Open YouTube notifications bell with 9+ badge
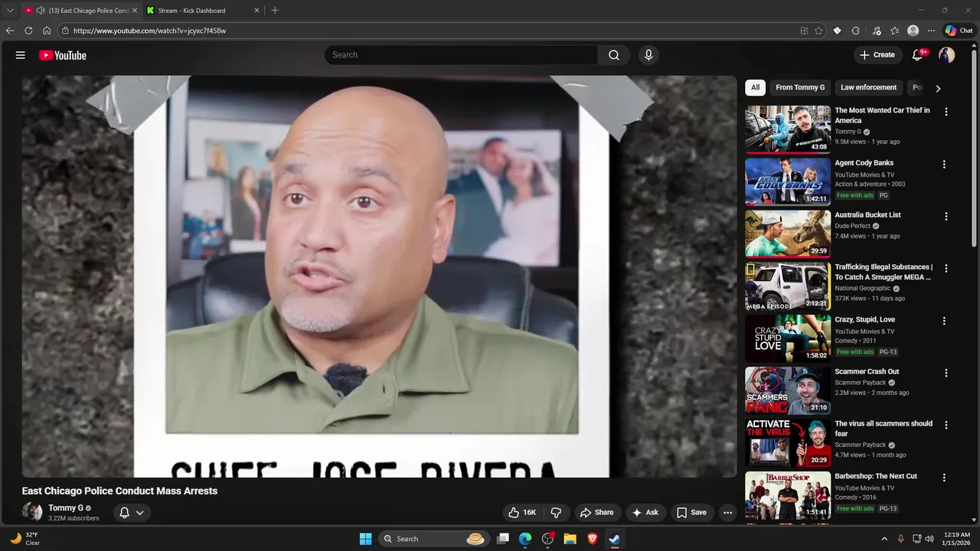980x551 pixels. (x=918, y=55)
